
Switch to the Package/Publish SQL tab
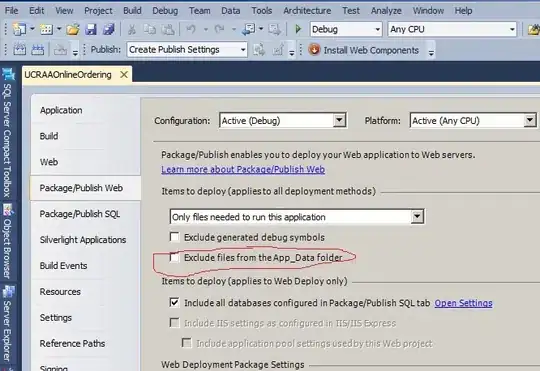pos(80,214)
